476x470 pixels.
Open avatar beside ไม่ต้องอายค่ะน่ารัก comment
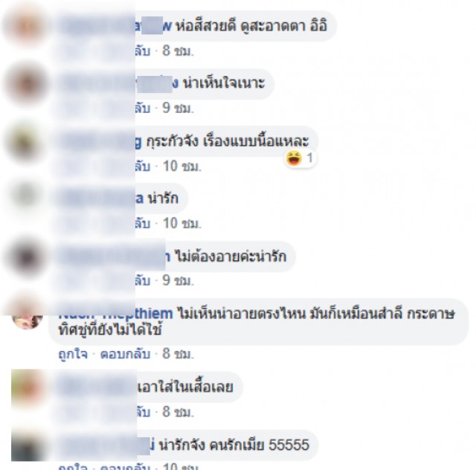pyautogui.click(x=27, y=257)
